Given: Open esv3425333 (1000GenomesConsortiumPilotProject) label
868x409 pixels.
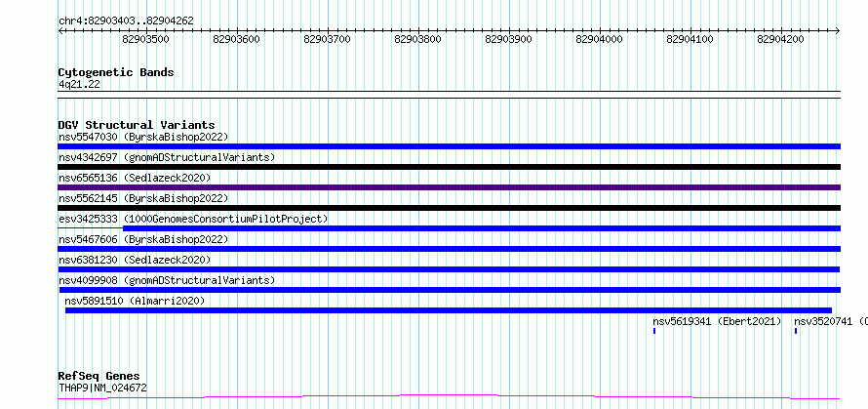Looking at the screenshot, I should point(193,219).
